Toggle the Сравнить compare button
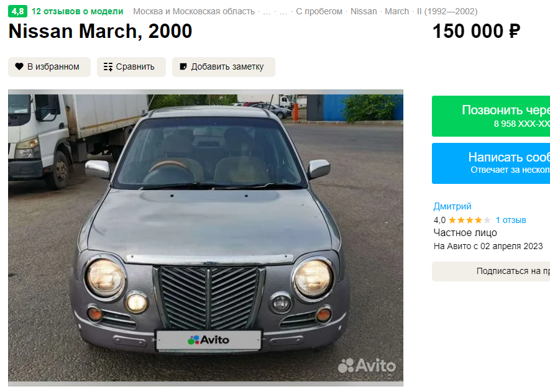550x392 pixels. click(x=131, y=66)
